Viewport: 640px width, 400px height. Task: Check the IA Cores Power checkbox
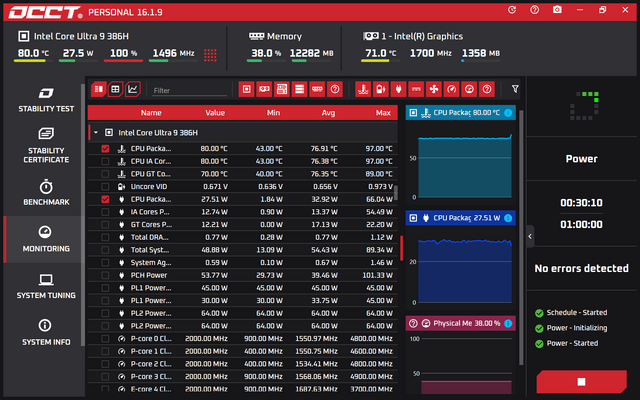point(105,212)
